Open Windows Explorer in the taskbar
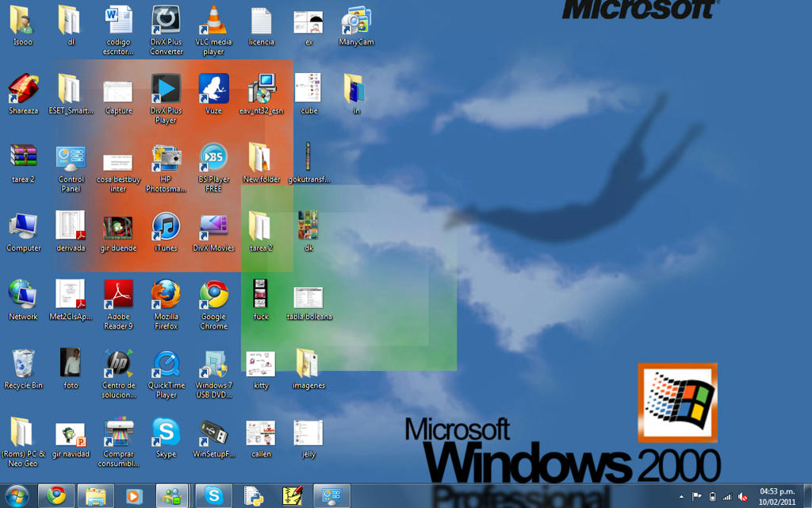The image size is (812, 508). (x=95, y=496)
